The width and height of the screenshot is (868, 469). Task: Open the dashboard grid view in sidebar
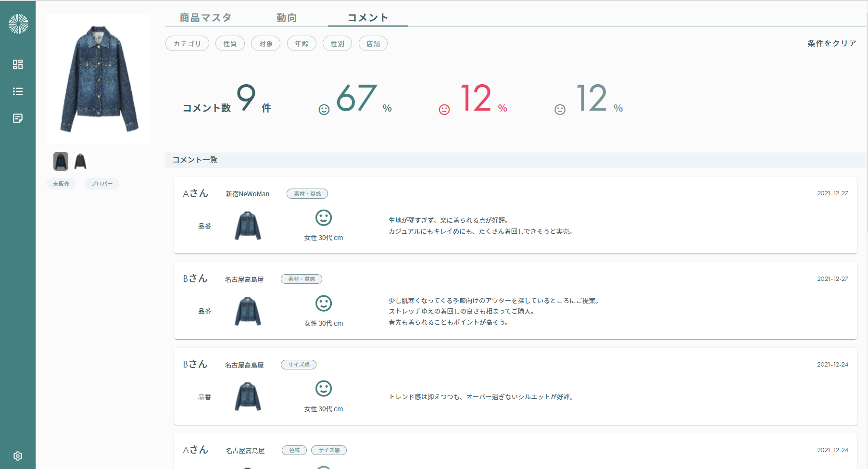pos(18,64)
